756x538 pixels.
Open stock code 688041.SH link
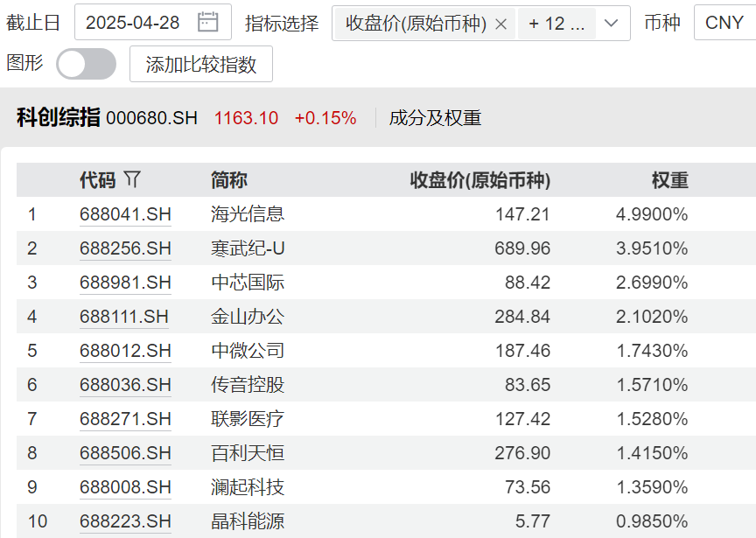[125, 214]
